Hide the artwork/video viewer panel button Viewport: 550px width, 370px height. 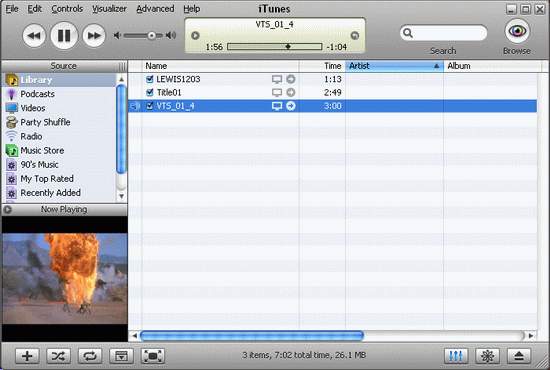click(121, 356)
